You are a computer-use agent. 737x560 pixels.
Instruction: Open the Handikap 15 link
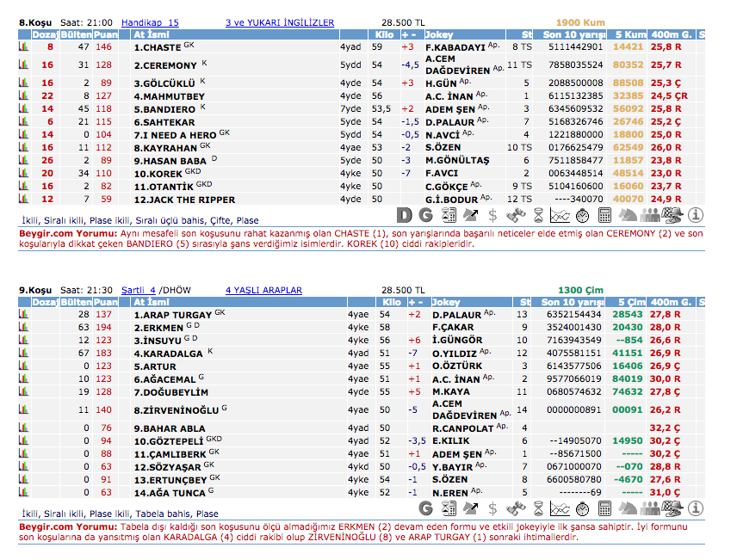(x=150, y=23)
